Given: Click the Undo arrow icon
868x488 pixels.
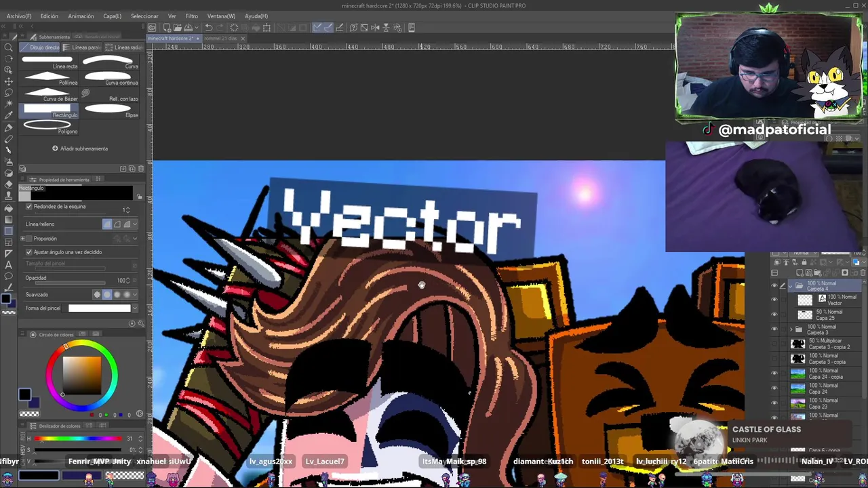Looking at the screenshot, I should click(x=209, y=28).
